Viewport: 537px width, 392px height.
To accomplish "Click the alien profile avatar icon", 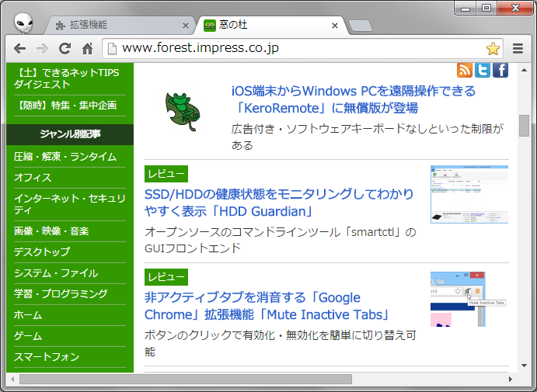I will coord(23,23).
